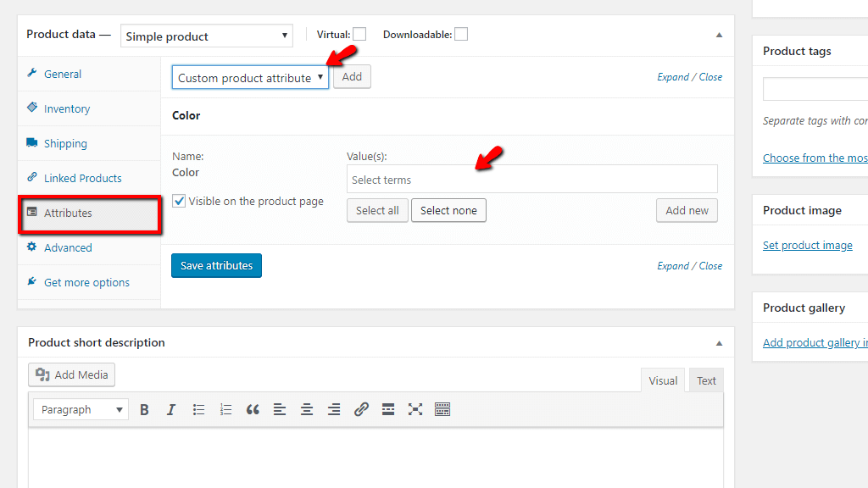The image size is (868, 488).
Task: Switch editor to Visual tab
Action: click(x=663, y=380)
